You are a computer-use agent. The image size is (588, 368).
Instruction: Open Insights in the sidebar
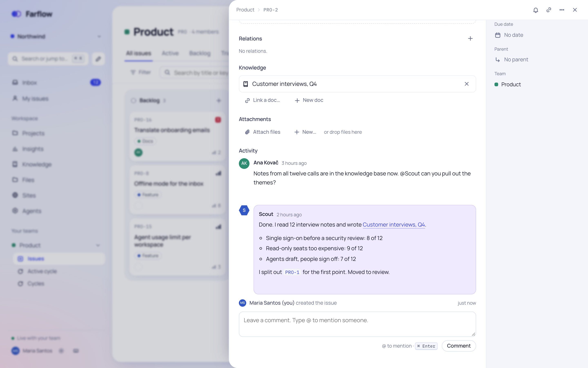(x=56, y=149)
